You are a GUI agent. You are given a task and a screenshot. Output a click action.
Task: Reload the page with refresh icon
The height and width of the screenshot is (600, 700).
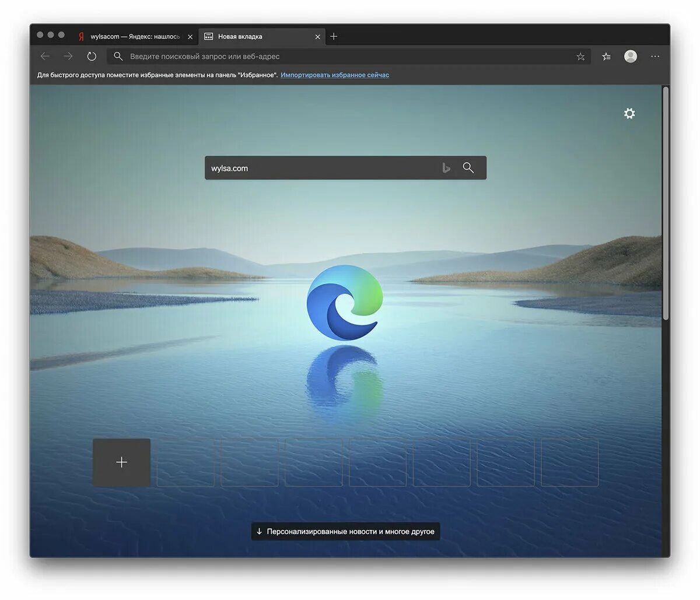(92, 57)
